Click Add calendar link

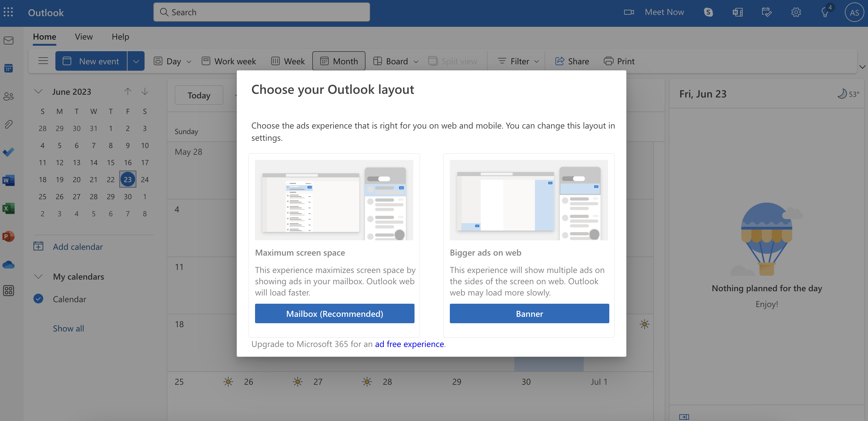[78, 246]
